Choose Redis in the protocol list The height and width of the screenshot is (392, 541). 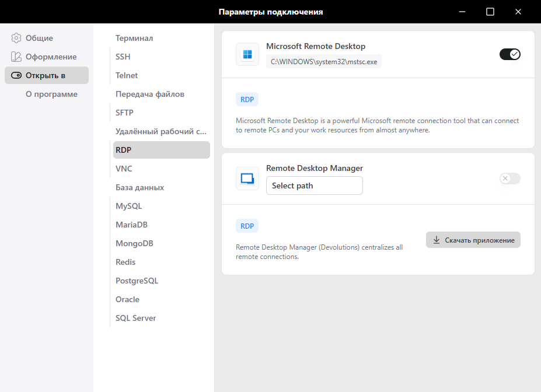pyautogui.click(x=162, y=262)
